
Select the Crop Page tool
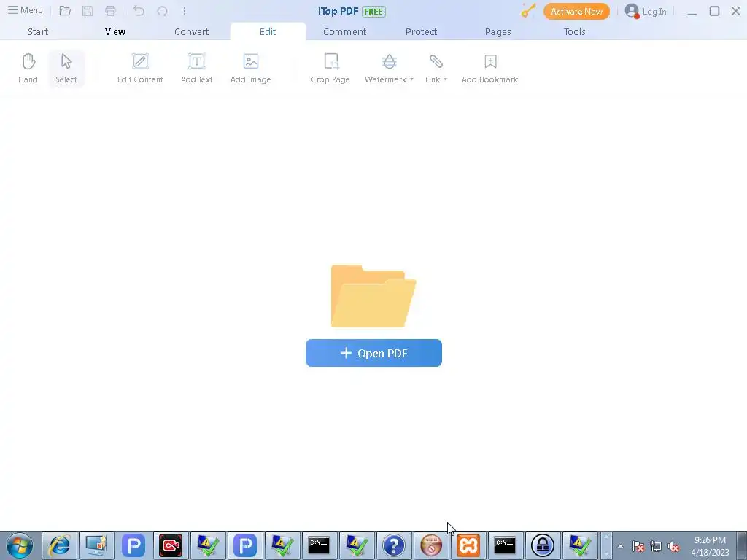click(330, 69)
